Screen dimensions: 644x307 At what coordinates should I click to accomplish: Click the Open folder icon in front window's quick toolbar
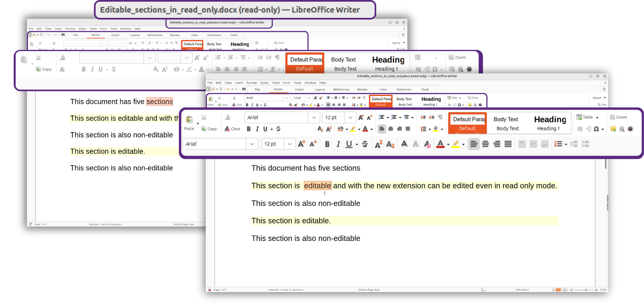(x=213, y=89)
